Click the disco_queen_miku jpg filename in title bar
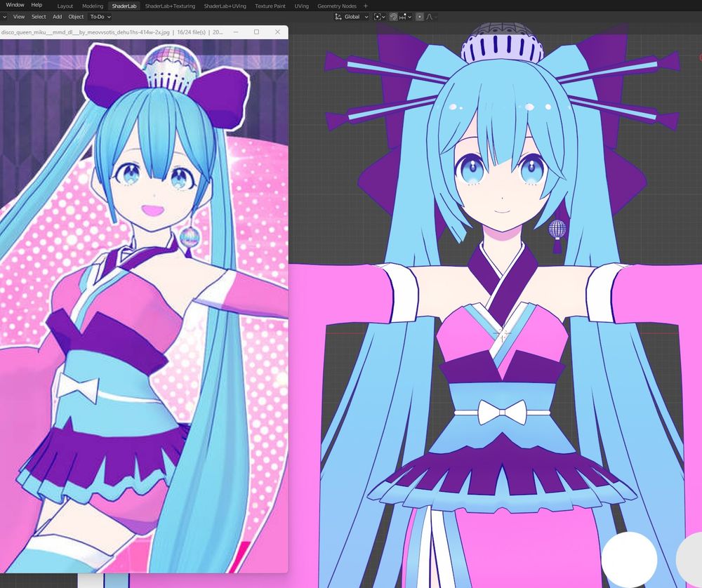 point(85,32)
